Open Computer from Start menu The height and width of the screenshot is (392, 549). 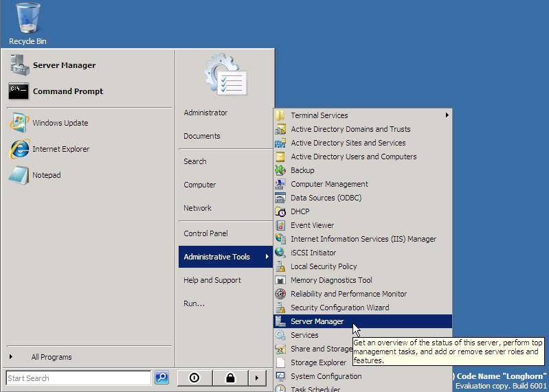[x=199, y=185]
